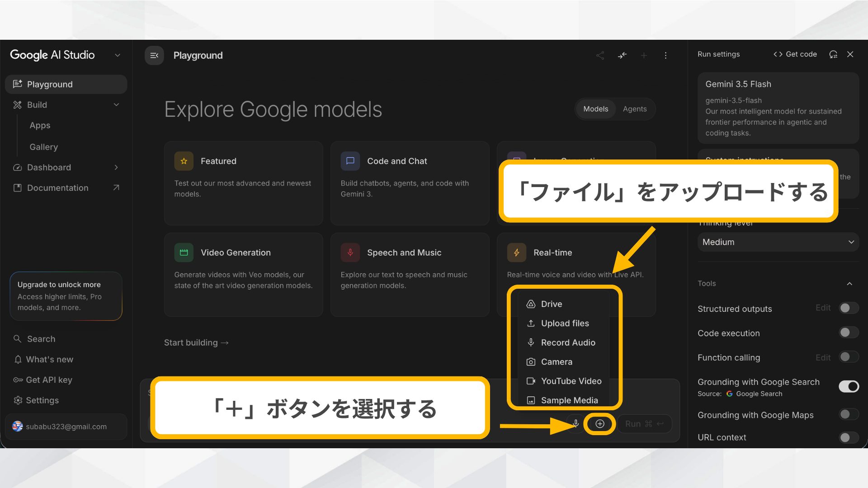Edit Function calling settings
Image resolution: width=868 pixels, height=488 pixels.
click(823, 357)
